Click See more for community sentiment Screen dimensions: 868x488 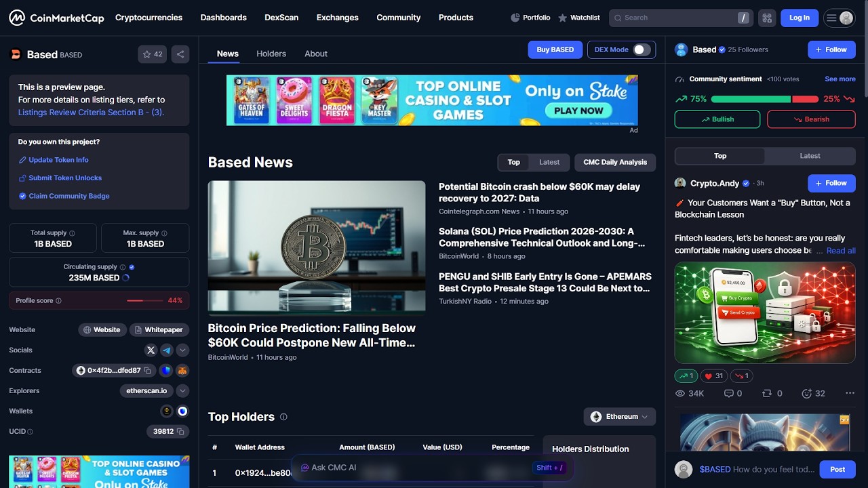click(x=840, y=79)
